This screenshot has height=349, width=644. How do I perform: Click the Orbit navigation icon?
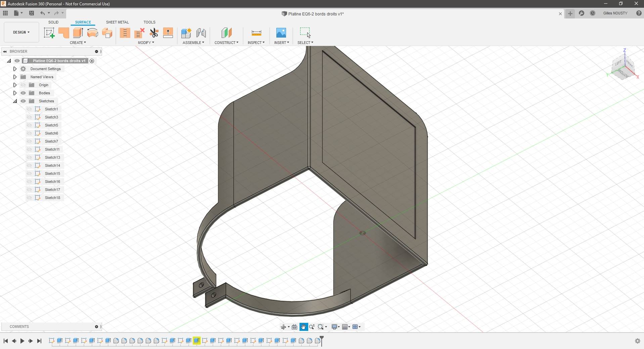coord(283,327)
